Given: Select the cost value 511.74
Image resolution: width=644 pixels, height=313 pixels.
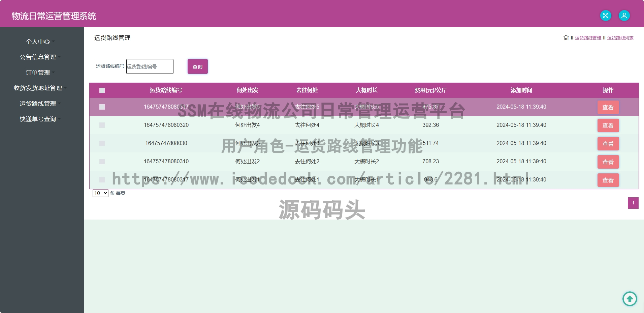Looking at the screenshot, I should [x=430, y=143].
